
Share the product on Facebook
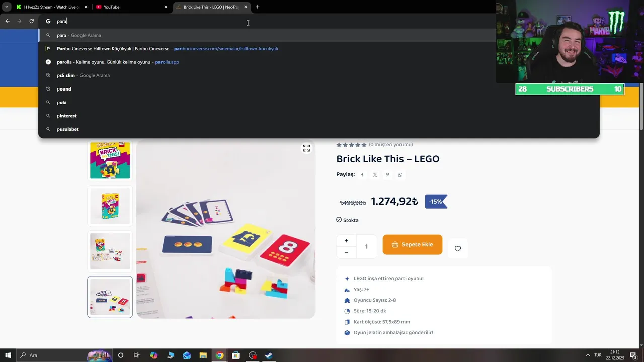tap(362, 175)
